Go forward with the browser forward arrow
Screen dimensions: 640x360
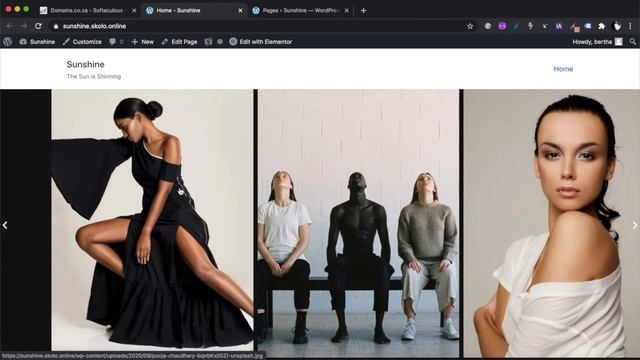(x=24, y=26)
